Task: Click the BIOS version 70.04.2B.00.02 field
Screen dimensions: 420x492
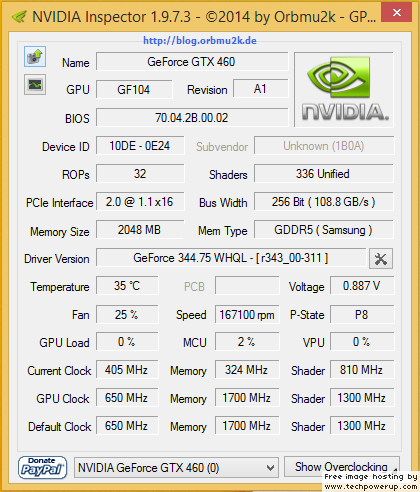Action: point(192,118)
